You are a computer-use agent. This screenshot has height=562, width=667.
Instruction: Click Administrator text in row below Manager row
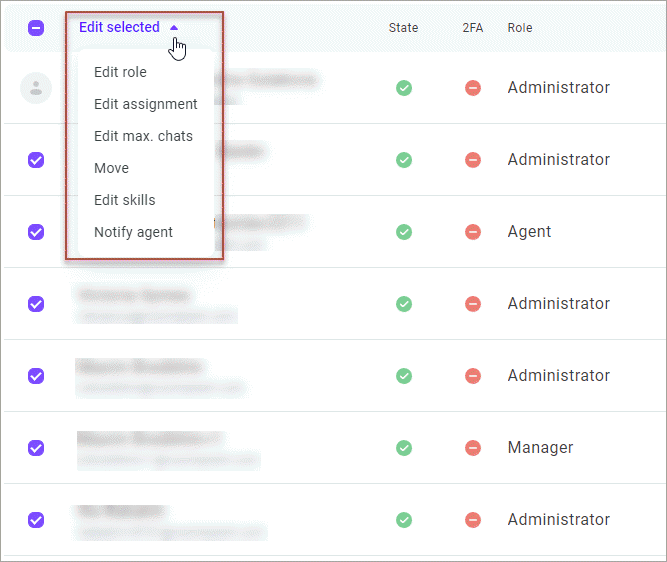click(x=559, y=519)
